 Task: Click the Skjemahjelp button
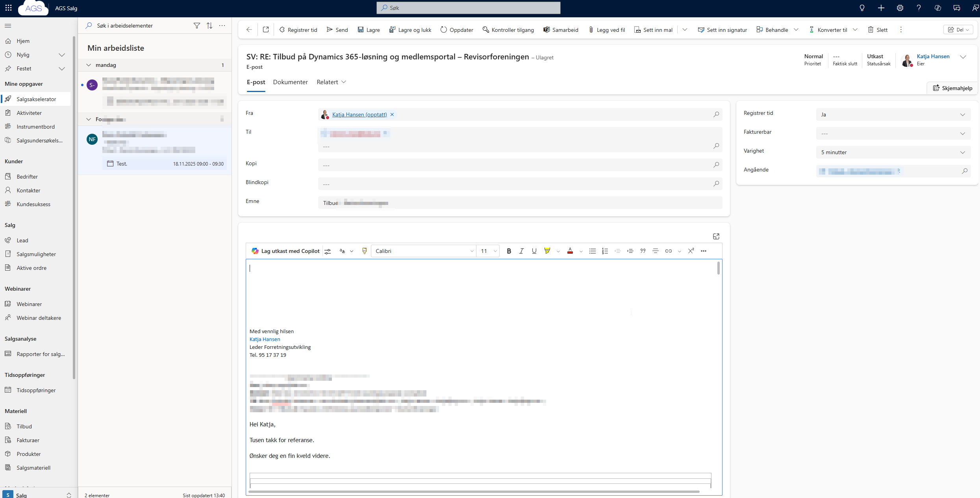(952, 88)
